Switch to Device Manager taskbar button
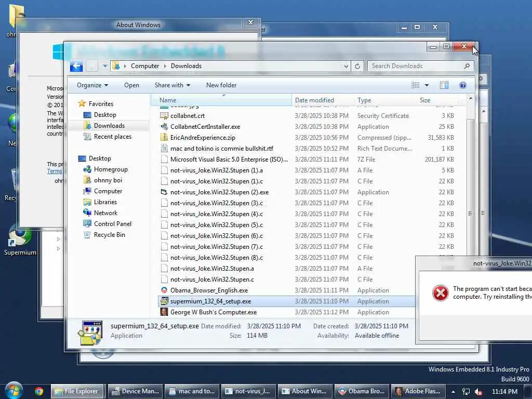532x399 pixels. [x=136, y=391]
